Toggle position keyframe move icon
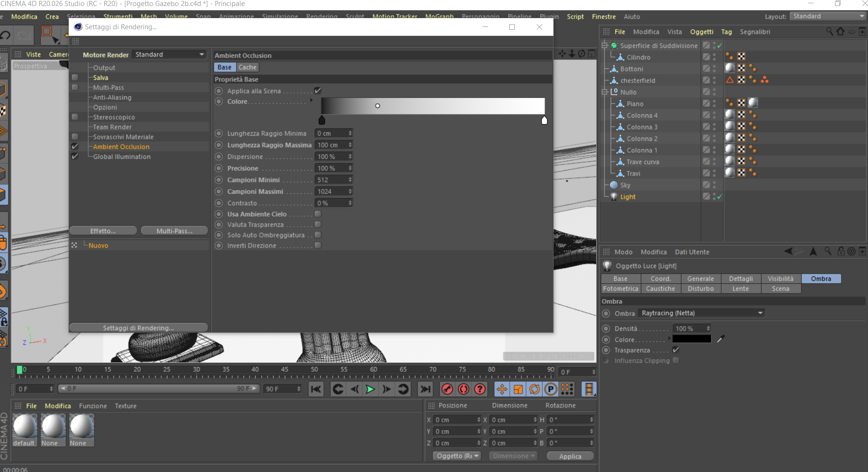 [x=502, y=389]
